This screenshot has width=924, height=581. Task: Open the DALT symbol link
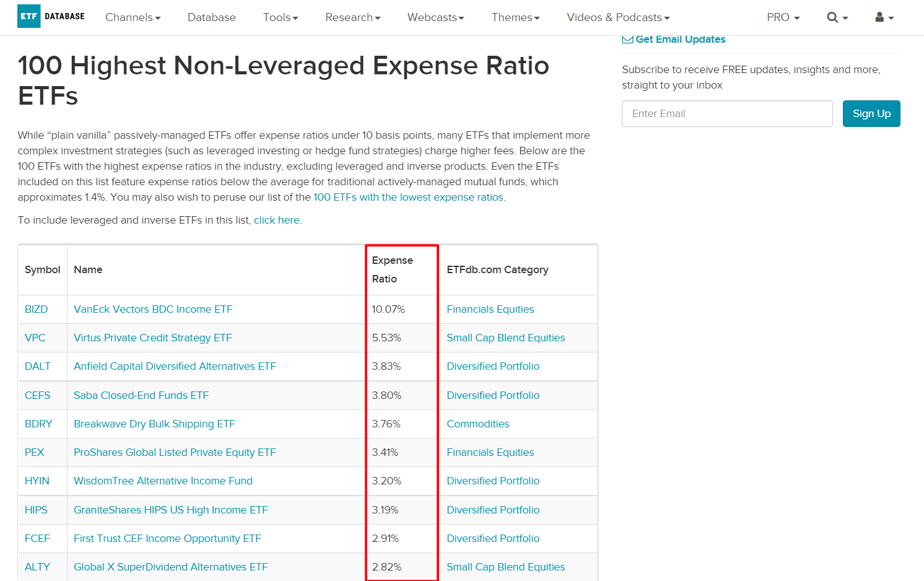[38, 366]
